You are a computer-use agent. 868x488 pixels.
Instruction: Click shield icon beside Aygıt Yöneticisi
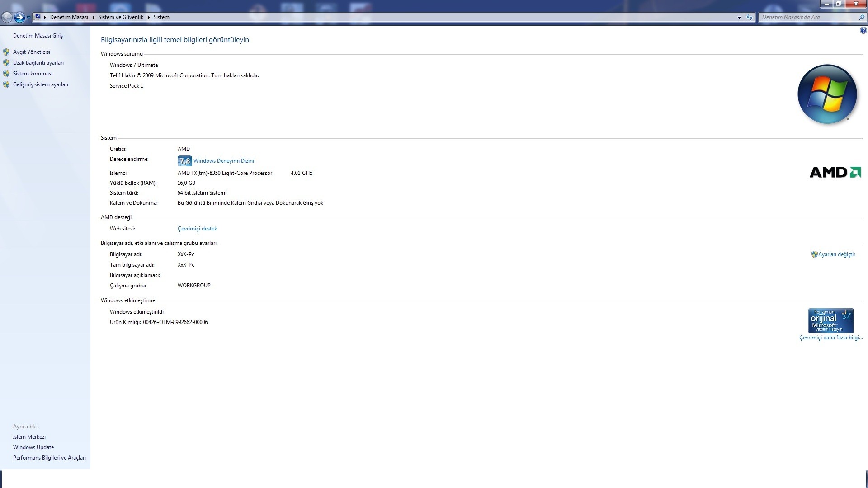point(6,52)
